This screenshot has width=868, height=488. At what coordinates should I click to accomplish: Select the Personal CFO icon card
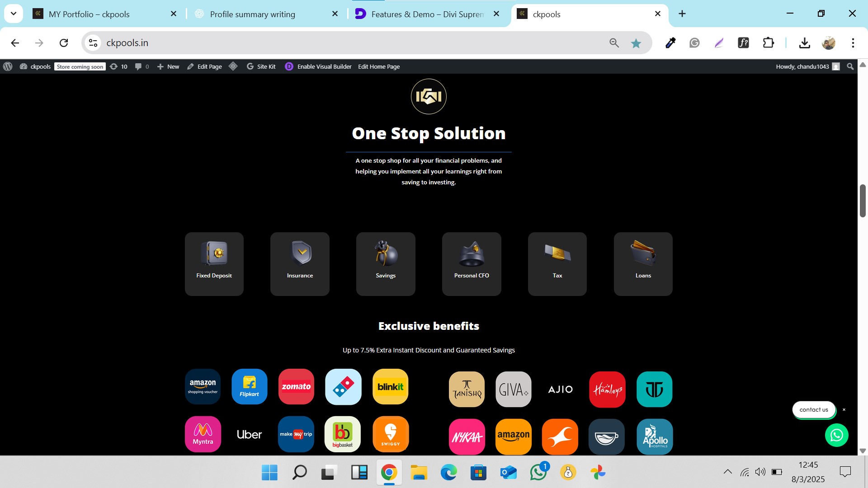472,264
